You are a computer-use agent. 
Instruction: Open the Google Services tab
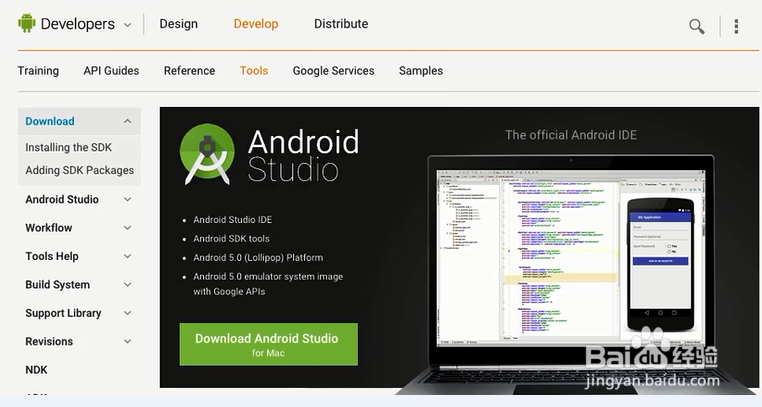[x=333, y=71]
